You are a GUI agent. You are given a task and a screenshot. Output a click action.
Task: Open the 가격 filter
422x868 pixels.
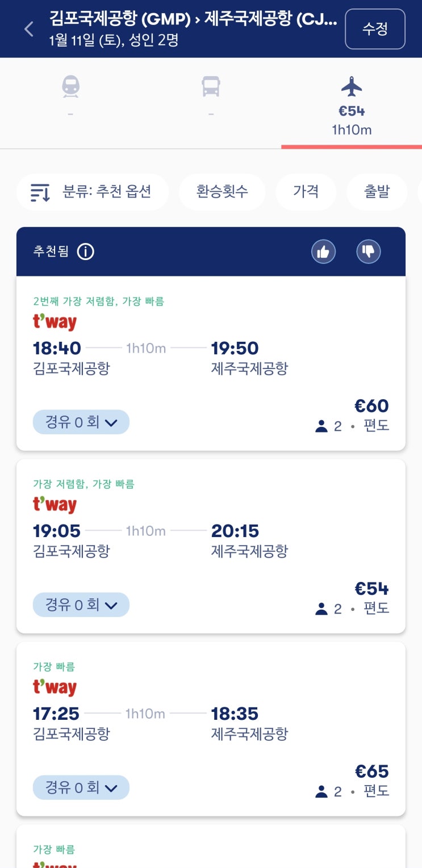click(x=306, y=192)
